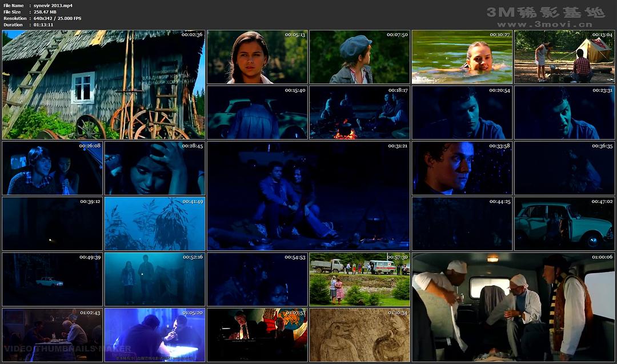Click the man in suit frame at 01:07:57
Viewport: 617px width, 364px height.
click(257, 335)
